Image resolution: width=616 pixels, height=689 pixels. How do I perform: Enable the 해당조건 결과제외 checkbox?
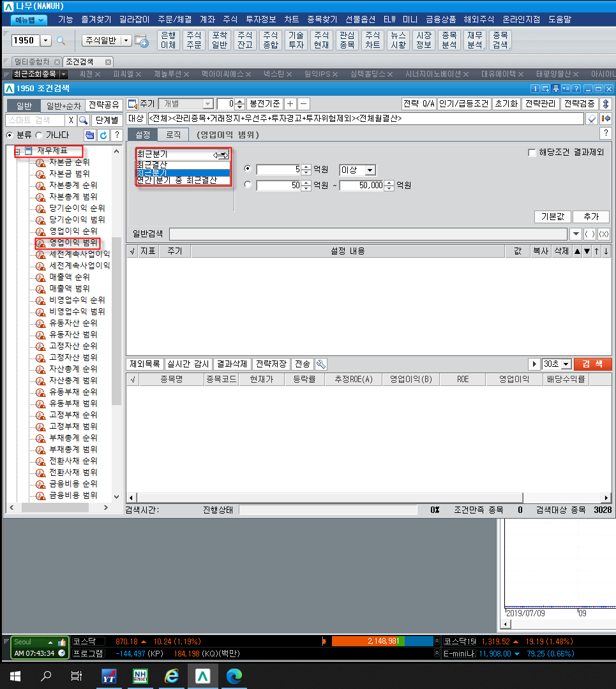532,152
